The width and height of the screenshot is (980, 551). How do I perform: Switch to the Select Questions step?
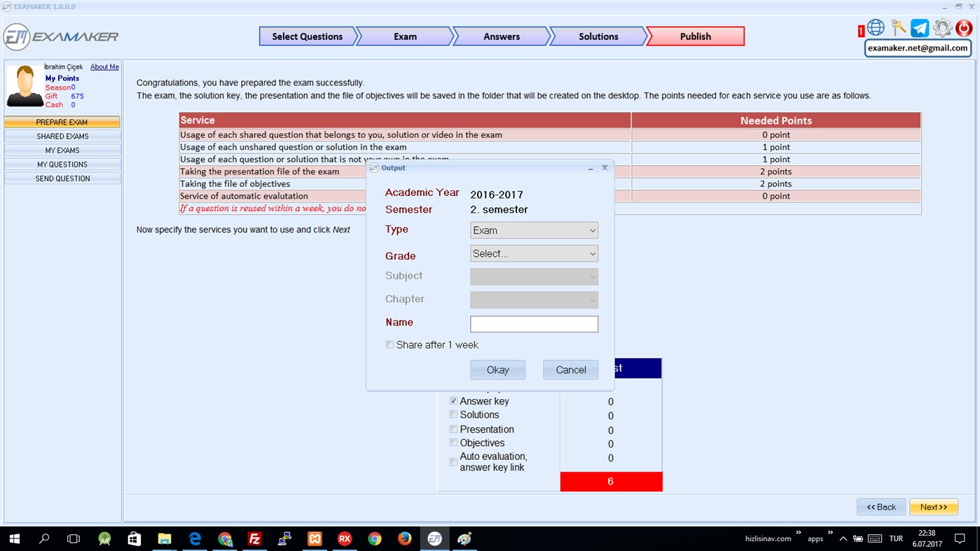click(x=308, y=36)
